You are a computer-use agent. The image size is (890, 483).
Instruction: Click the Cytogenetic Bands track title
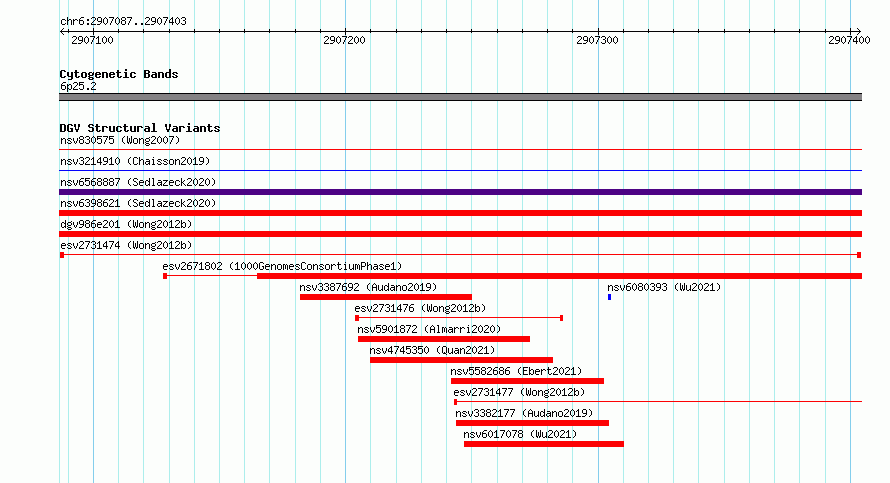(x=119, y=74)
